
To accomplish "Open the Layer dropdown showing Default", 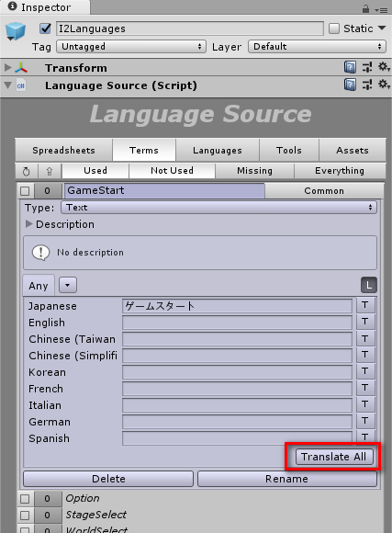I will (x=317, y=47).
